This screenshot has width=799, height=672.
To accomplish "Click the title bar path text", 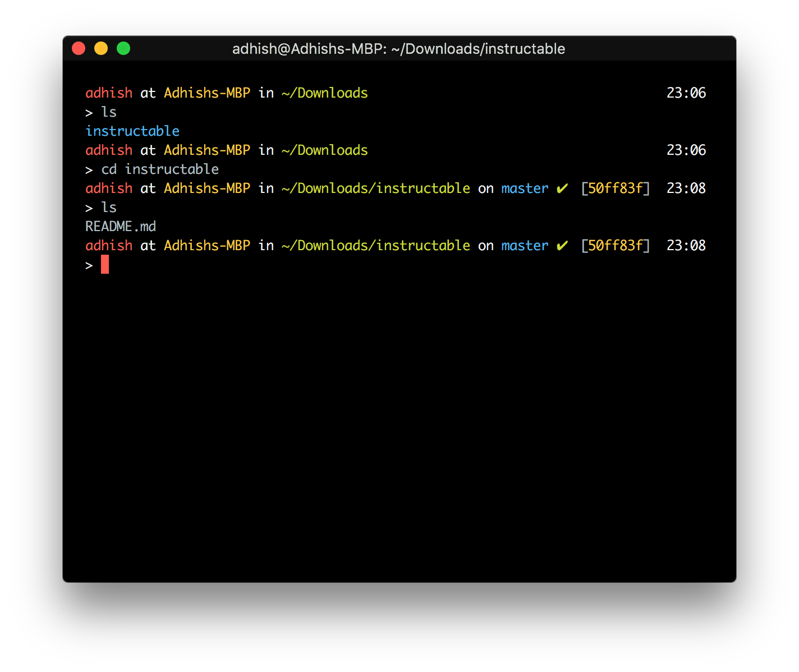I will pyautogui.click(x=398, y=49).
